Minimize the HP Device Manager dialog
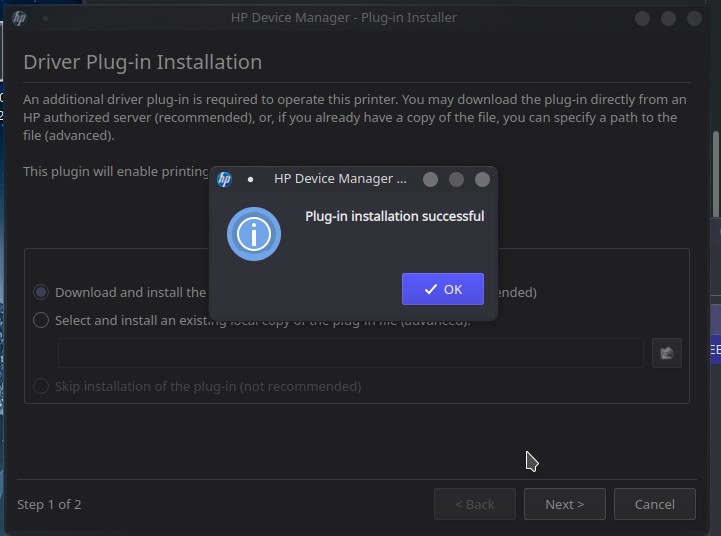Image resolution: width=721 pixels, height=536 pixels. click(x=430, y=179)
